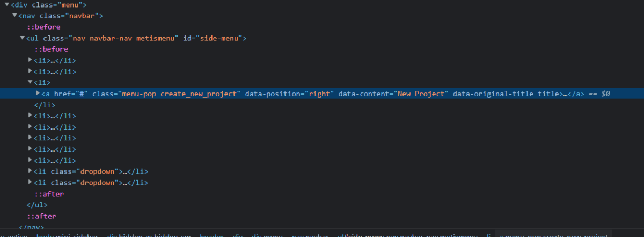Viewport: 644px width, 237px height.
Task: Click the data-content "New Project" value
Action: [x=422, y=94]
